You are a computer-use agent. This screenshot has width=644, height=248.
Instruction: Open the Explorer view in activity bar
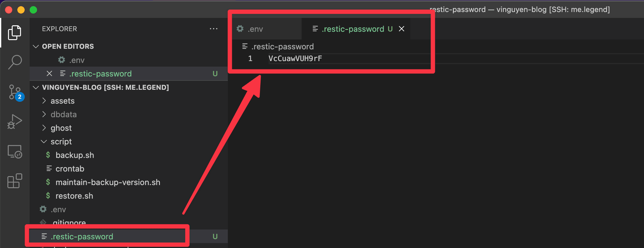pyautogui.click(x=15, y=33)
